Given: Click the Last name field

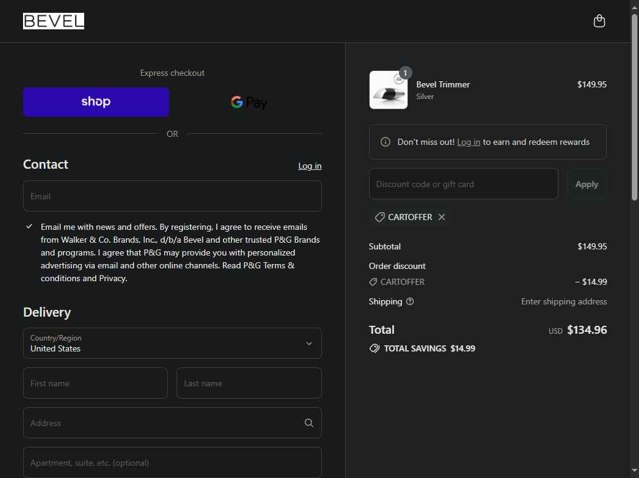Looking at the screenshot, I should tap(249, 383).
